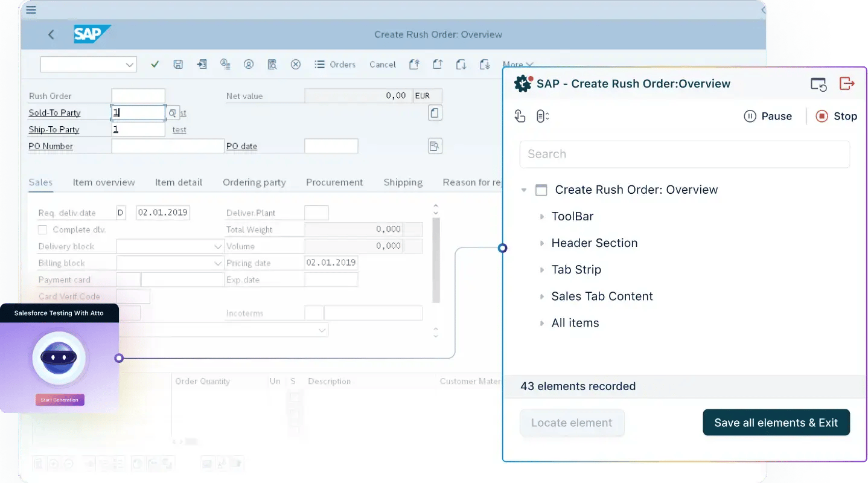Click the Stop recording icon in the recorder panel
This screenshot has width=868, height=483.
[x=837, y=116]
